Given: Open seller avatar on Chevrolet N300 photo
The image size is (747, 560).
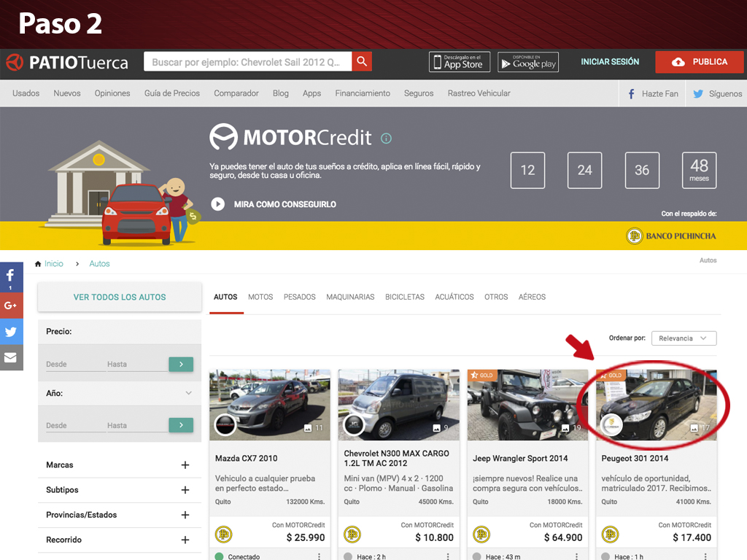Looking at the screenshot, I should pos(354,425).
